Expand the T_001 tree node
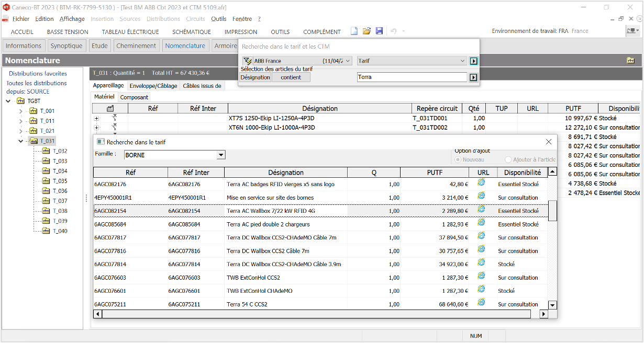The height and width of the screenshot is (343, 644). 21,111
